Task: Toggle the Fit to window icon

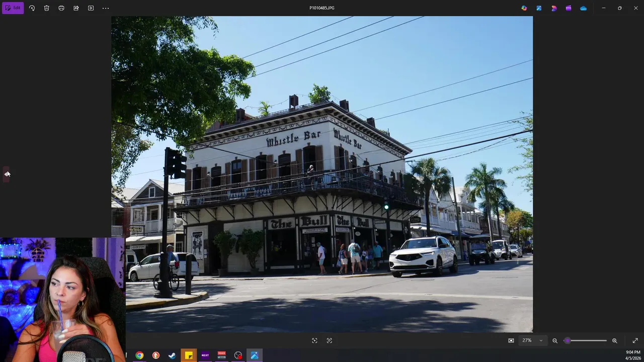Action: pyautogui.click(x=314, y=340)
